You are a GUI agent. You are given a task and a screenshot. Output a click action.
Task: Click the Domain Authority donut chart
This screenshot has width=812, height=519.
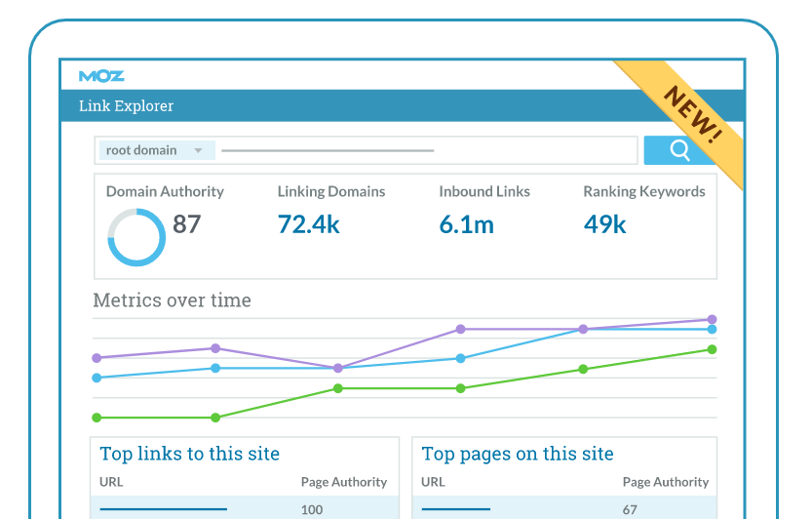pyautogui.click(x=135, y=236)
